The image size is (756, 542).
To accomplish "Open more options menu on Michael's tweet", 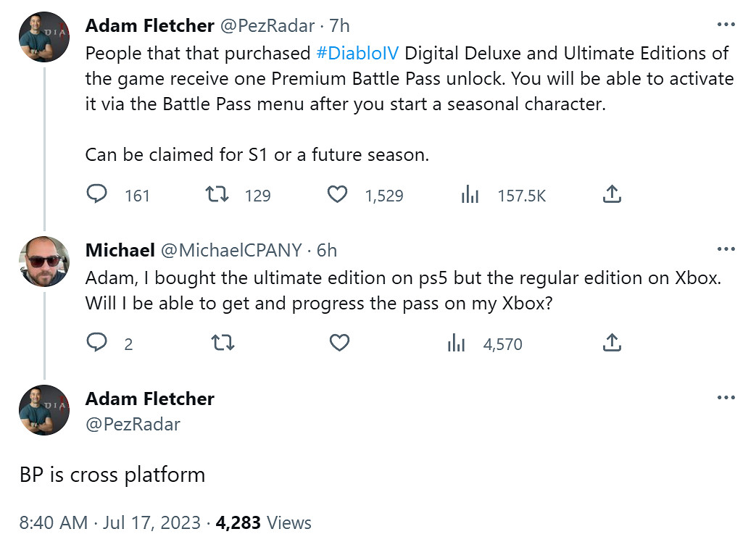I will [x=726, y=249].
